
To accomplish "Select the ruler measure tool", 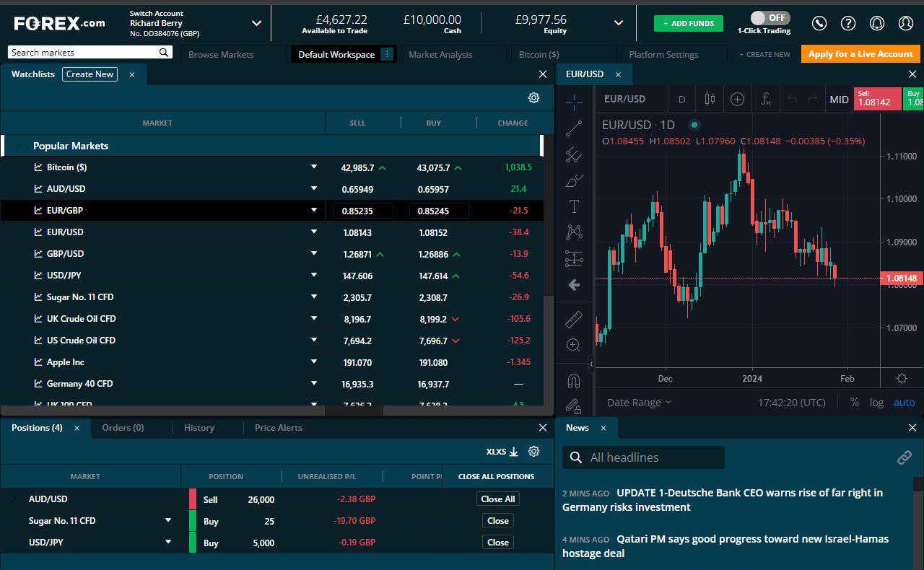I will [574, 319].
